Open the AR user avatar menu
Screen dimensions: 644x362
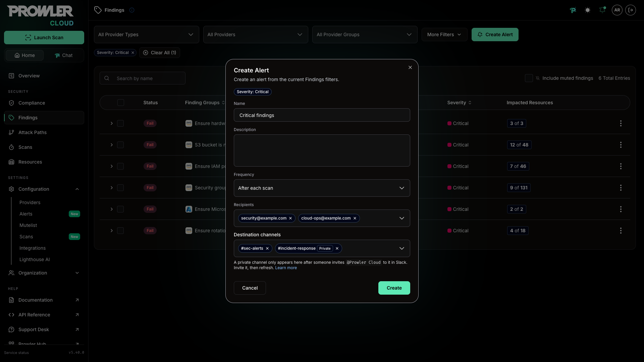click(x=617, y=10)
